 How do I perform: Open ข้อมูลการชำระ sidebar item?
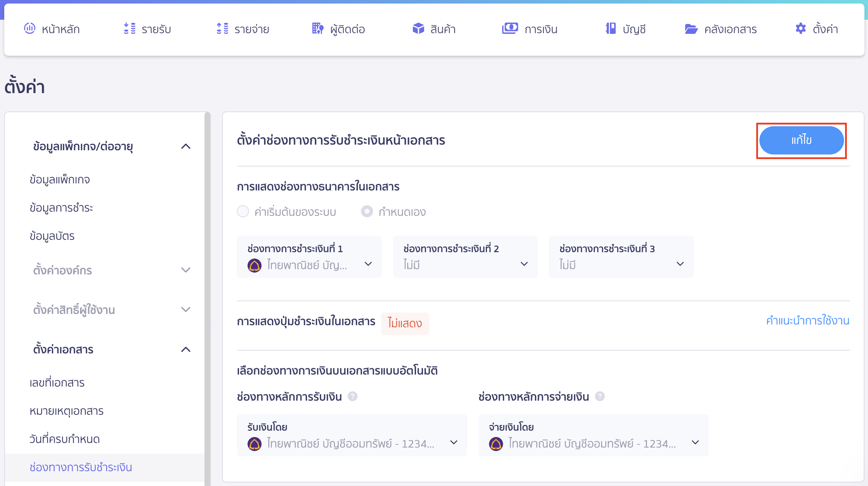click(61, 208)
